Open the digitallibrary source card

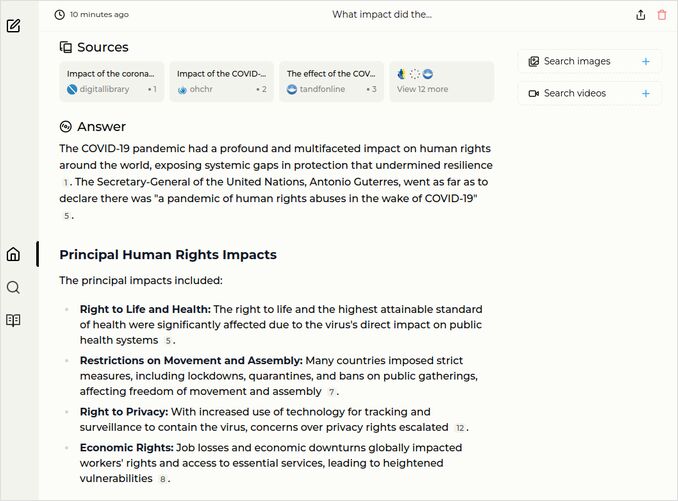(x=111, y=81)
